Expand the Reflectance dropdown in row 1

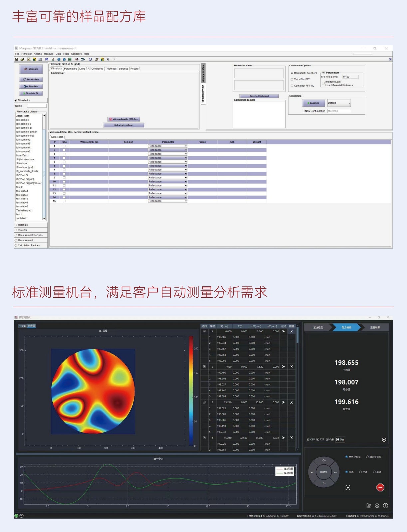click(x=167, y=146)
